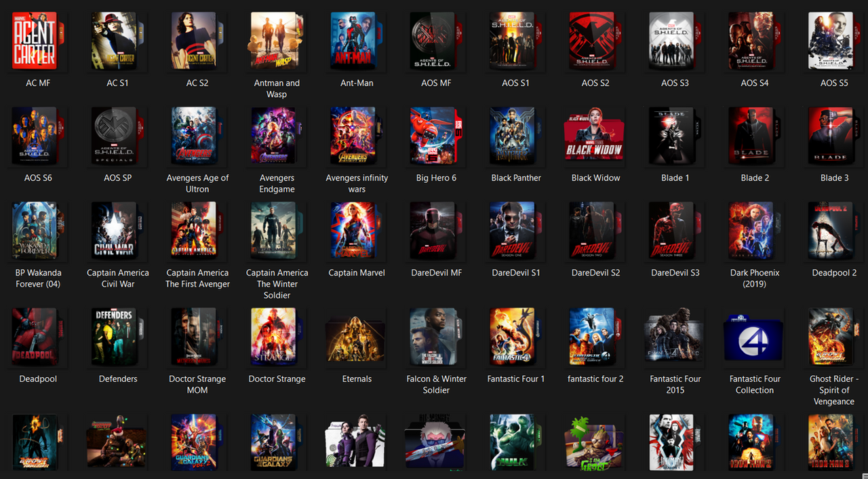The height and width of the screenshot is (479, 868).
Task: Open Avengers infinity wars folder icon
Action: pos(357,136)
